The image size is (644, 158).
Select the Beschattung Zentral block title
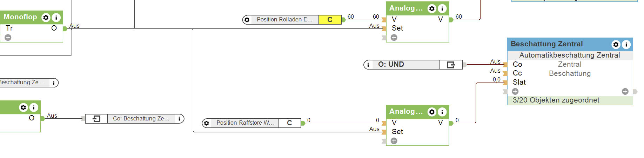pyautogui.click(x=546, y=44)
